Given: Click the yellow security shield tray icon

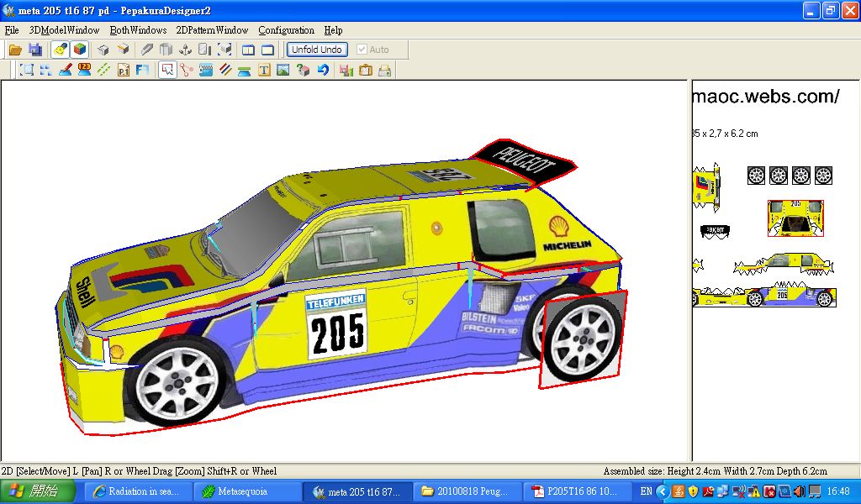Looking at the screenshot, I should coord(693,491).
